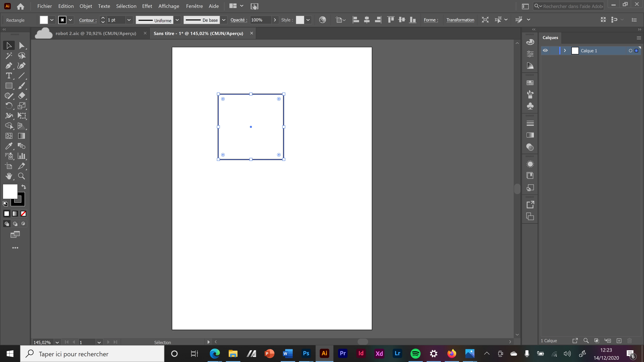Expand Calque 1 layer contents
The image size is (644, 362).
[x=565, y=50]
